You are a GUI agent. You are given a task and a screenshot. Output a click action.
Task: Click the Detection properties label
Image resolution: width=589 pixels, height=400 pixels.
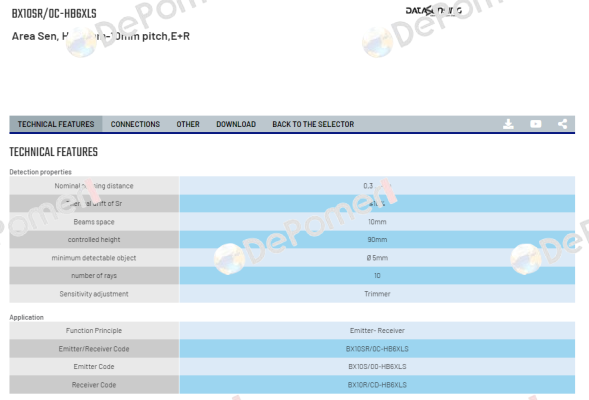pyautogui.click(x=41, y=172)
